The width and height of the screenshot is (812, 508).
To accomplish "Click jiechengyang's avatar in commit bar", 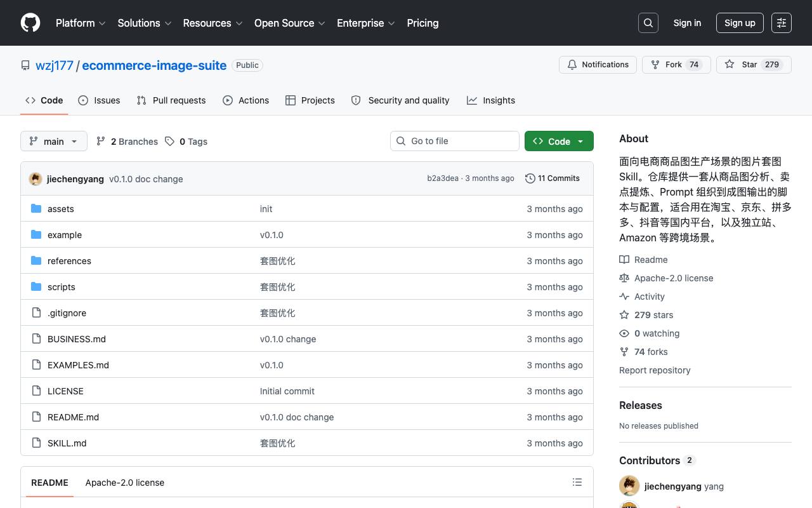I will (x=36, y=179).
